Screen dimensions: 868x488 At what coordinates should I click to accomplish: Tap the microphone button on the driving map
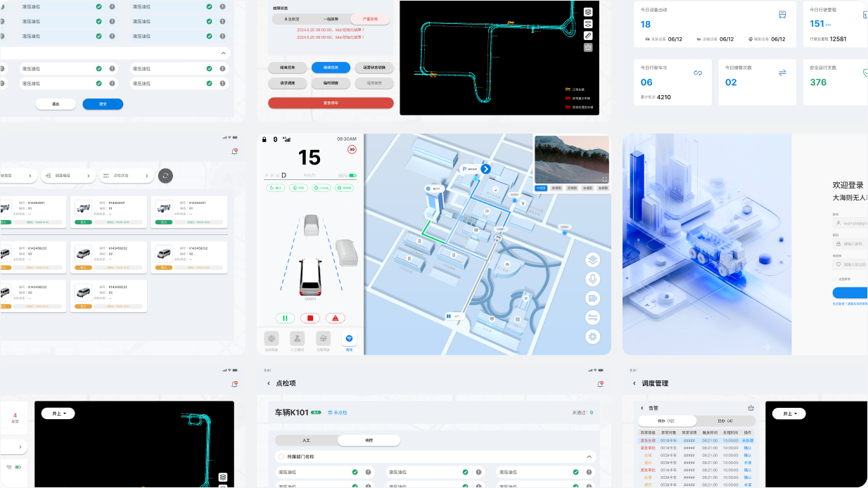pos(593,279)
